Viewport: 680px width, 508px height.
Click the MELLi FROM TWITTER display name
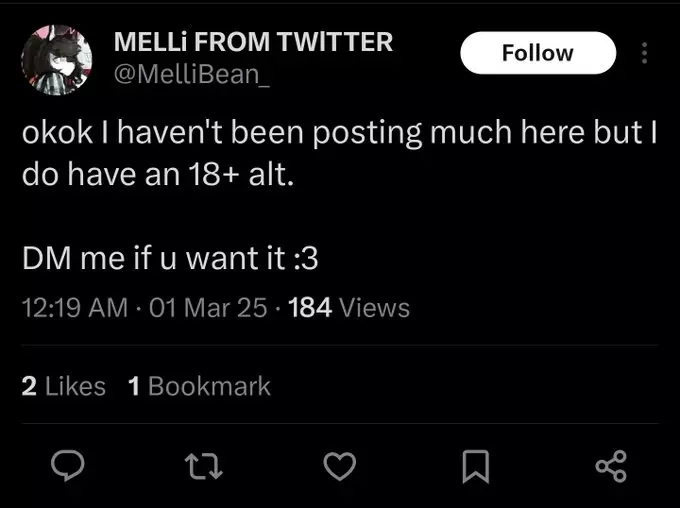coord(253,42)
